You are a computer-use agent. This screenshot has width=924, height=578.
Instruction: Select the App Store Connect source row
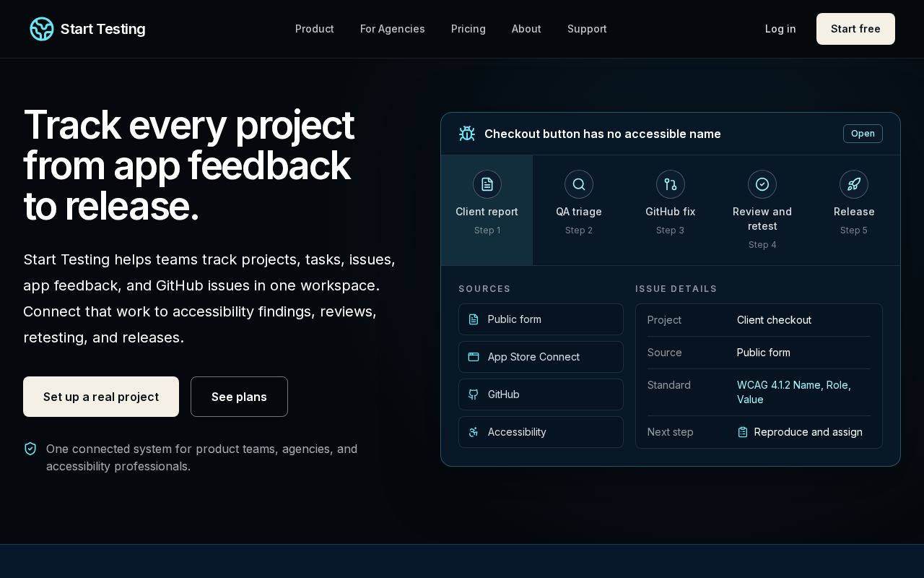[541, 357]
